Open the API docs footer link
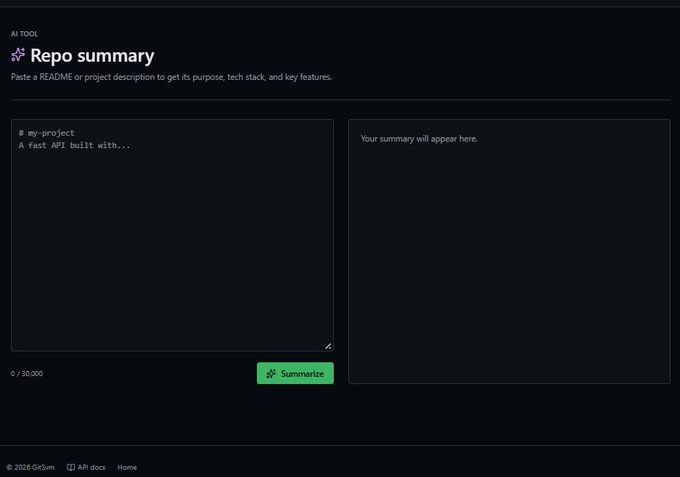The width and height of the screenshot is (680, 477). (86, 467)
